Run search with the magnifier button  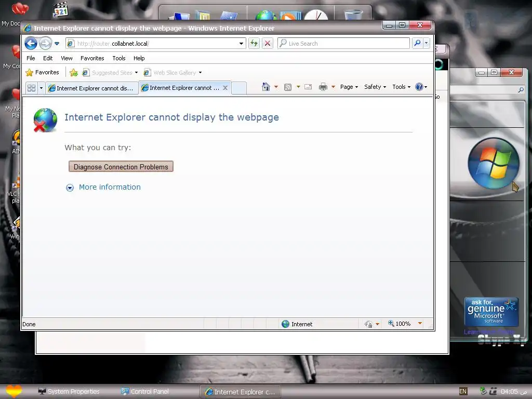[417, 43]
